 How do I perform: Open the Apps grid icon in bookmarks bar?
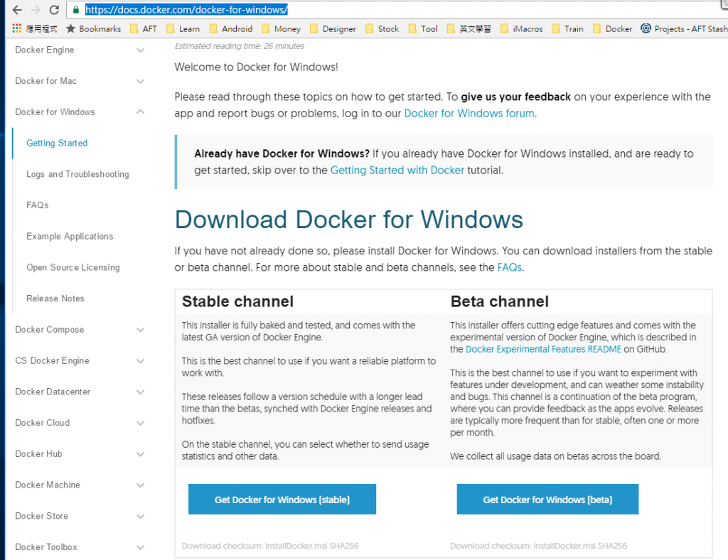[x=17, y=28]
